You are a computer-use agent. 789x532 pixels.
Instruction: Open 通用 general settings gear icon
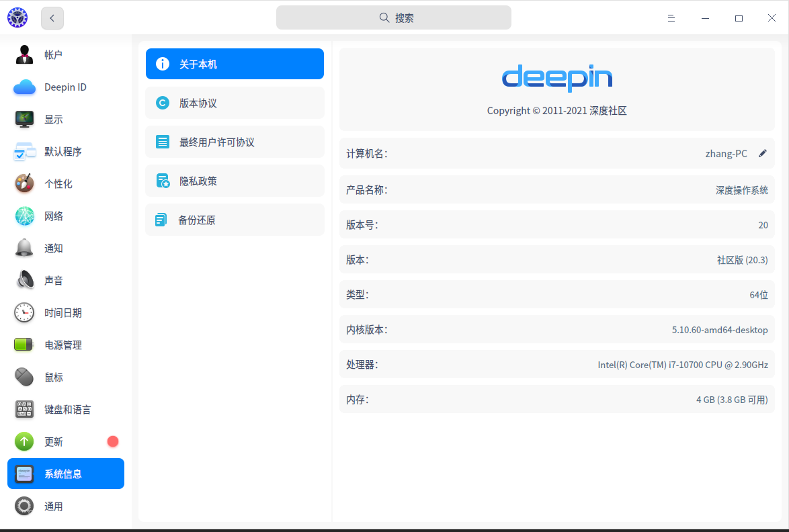click(x=24, y=506)
